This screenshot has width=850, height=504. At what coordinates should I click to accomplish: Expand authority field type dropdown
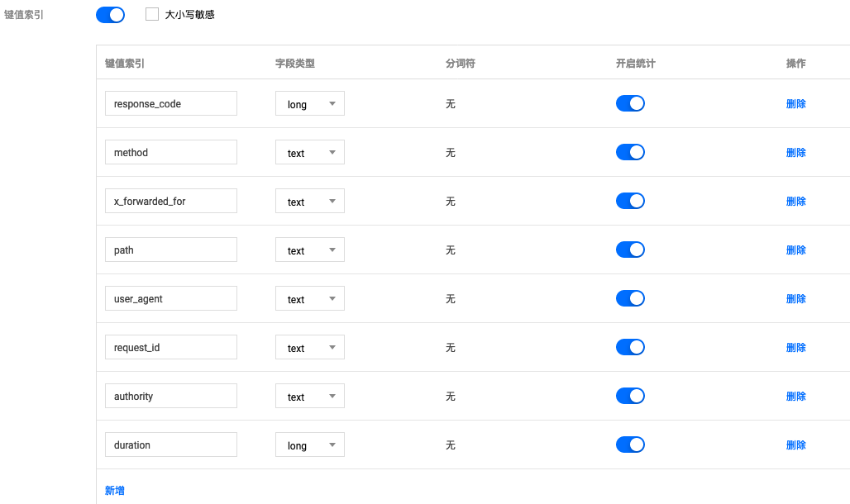click(x=310, y=396)
